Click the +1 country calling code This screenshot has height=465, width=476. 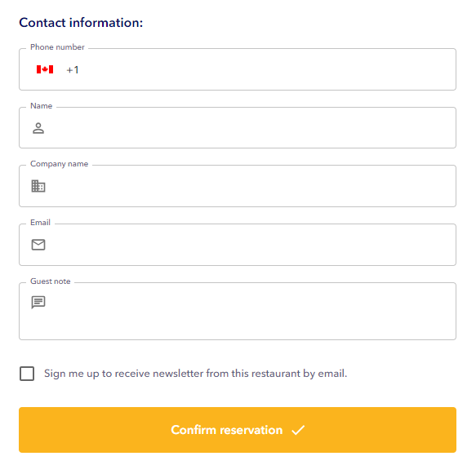(x=73, y=70)
